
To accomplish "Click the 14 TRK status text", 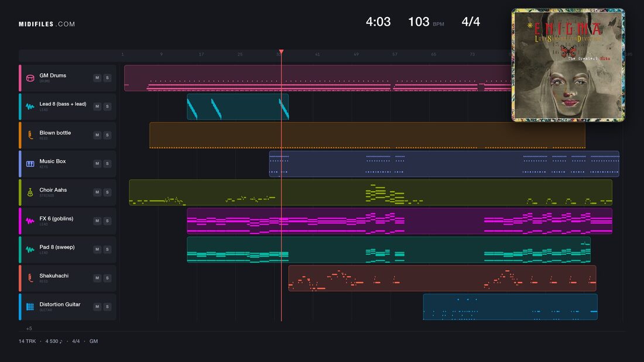I will [x=27, y=341].
